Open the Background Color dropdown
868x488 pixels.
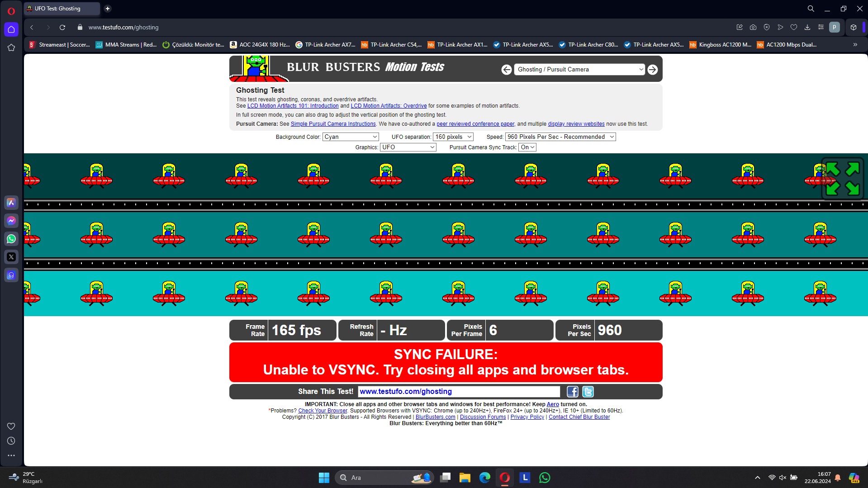[351, 137]
